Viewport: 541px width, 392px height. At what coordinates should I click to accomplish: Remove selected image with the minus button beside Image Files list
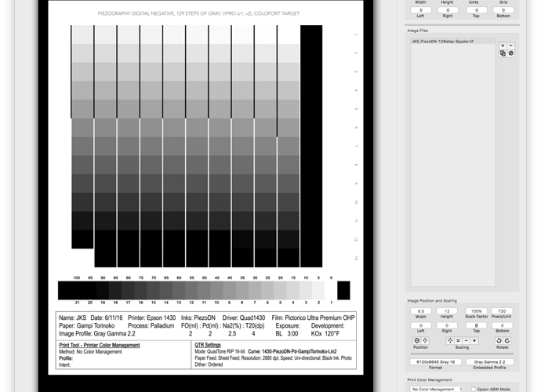coord(511,45)
